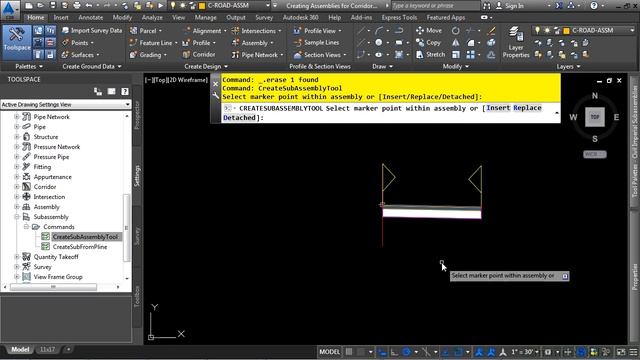The height and width of the screenshot is (360, 640).
Task: Click the Toolspace help question icon
Action: pos(125,91)
